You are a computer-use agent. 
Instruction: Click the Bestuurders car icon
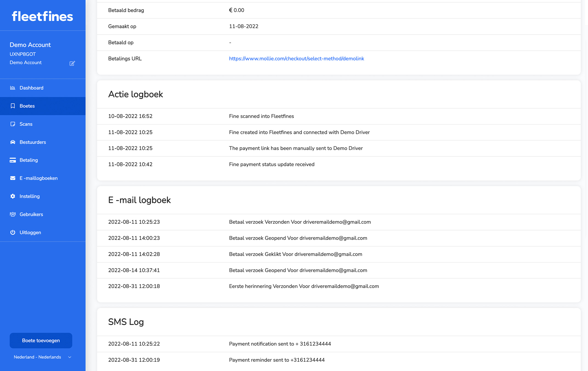click(13, 142)
